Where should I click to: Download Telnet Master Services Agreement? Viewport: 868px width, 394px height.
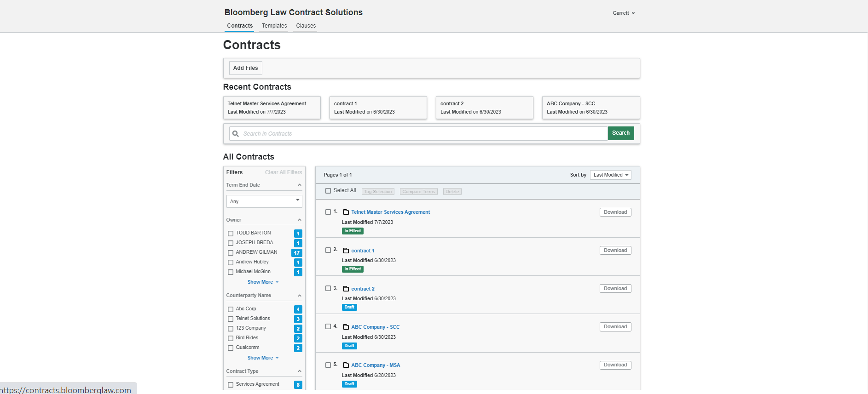tap(615, 212)
